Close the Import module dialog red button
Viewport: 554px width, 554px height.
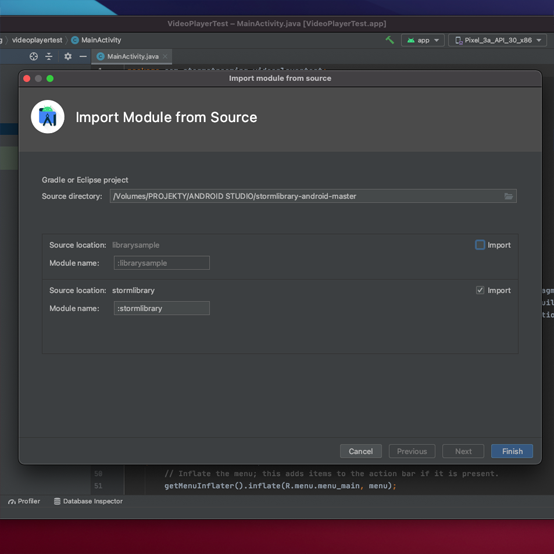(26, 78)
